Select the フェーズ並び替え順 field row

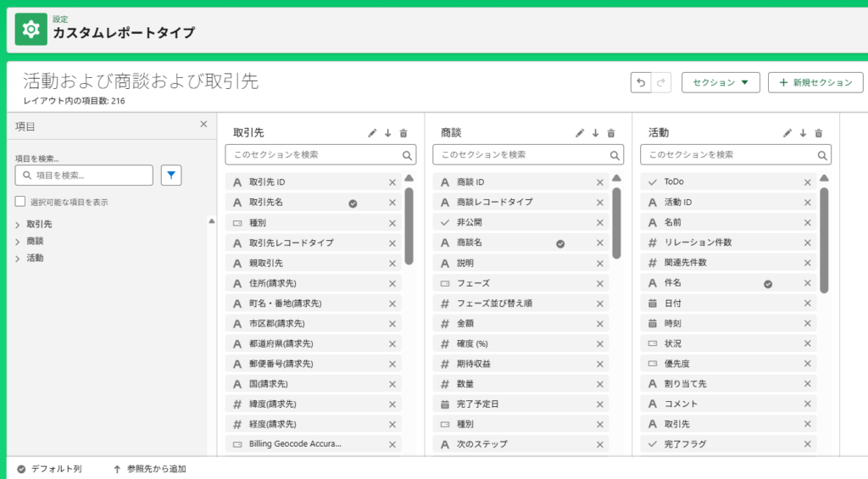coord(521,304)
